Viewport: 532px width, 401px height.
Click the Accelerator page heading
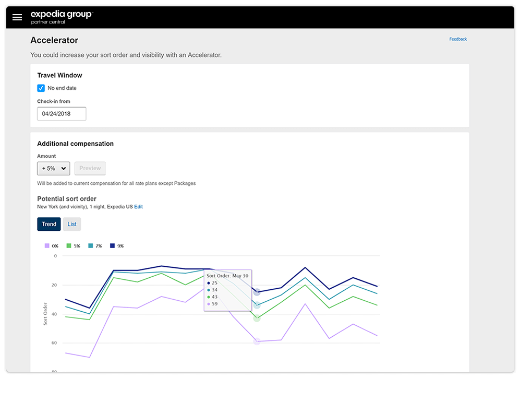pos(54,40)
